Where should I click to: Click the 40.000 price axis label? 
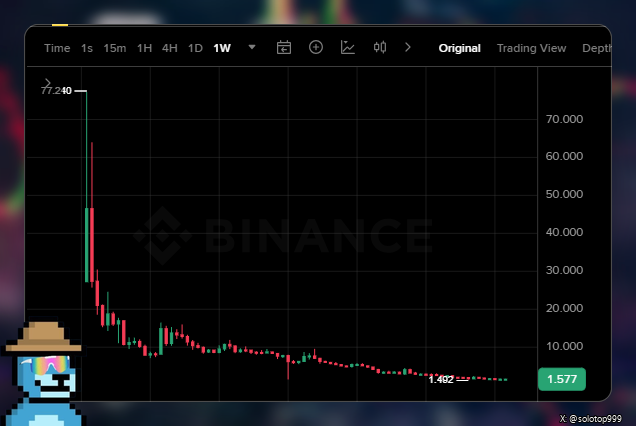point(564,232)
